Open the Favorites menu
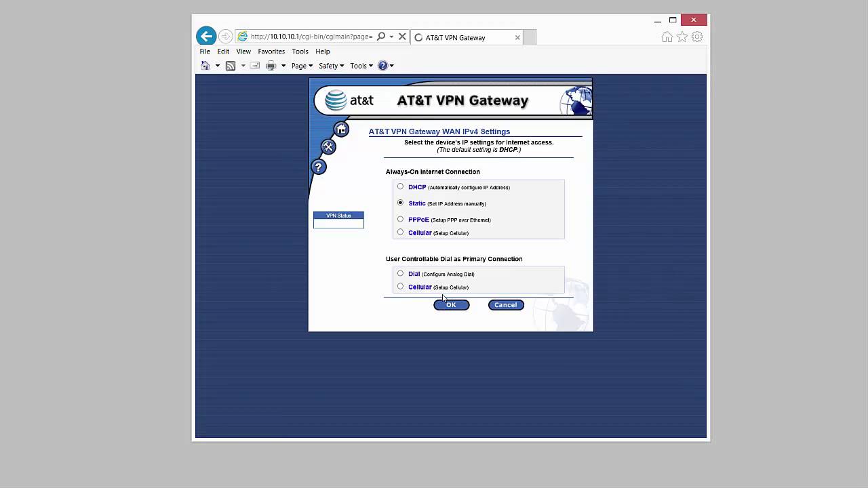Screen dimensions: 868x488 coord(271,52)
